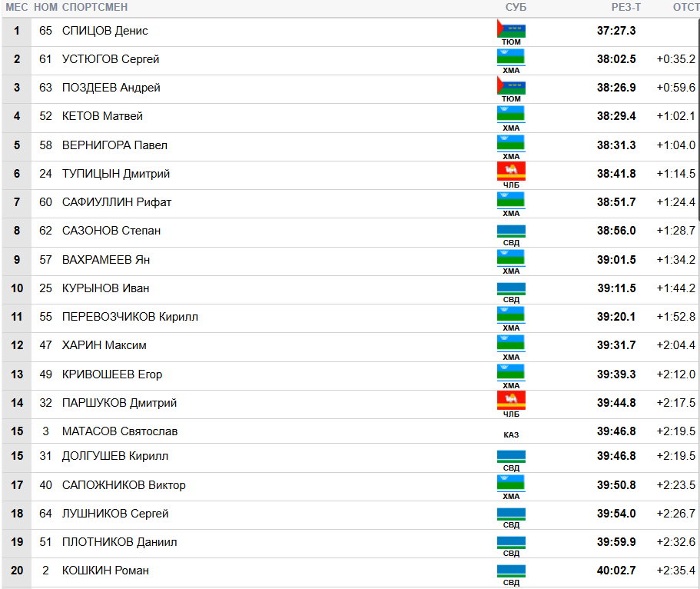Click the ХМА flag in Устюгов Сергей row
700x589 pixels.
click(511, 57)
